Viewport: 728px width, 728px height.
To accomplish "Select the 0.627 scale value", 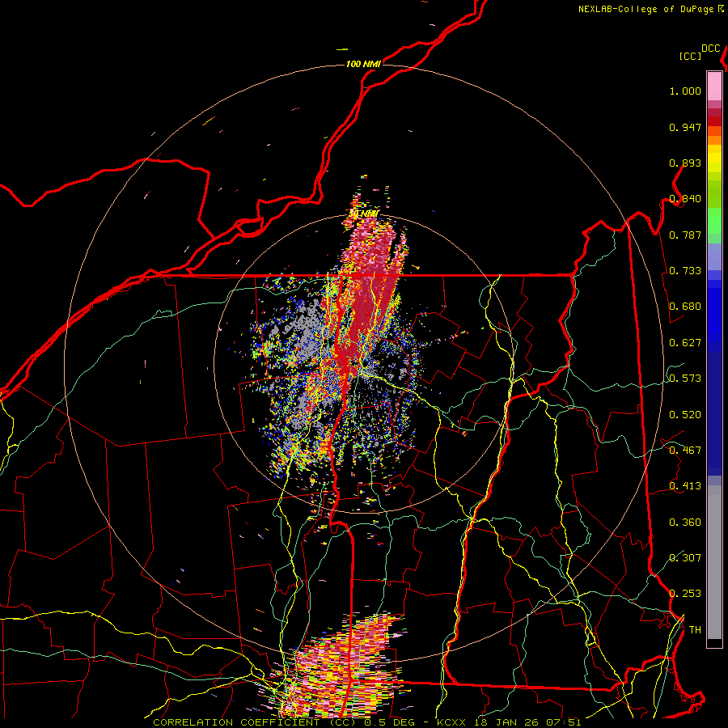I will click(685, 342).
